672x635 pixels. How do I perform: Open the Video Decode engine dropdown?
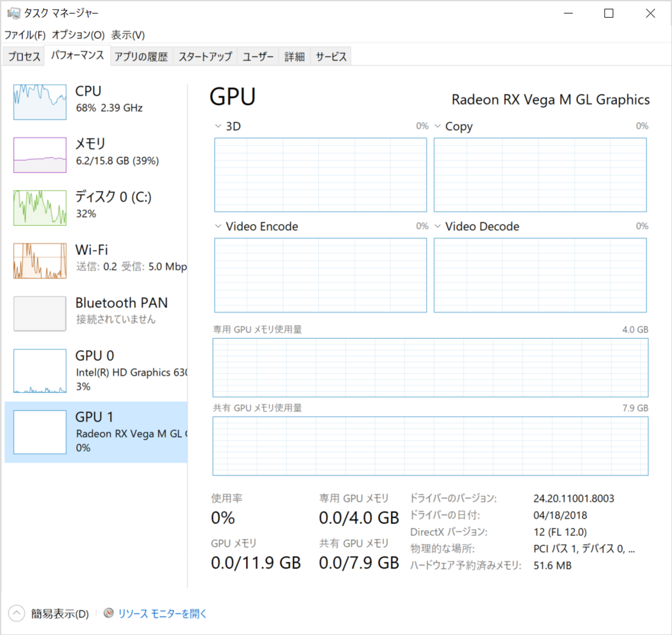[438, 226]
